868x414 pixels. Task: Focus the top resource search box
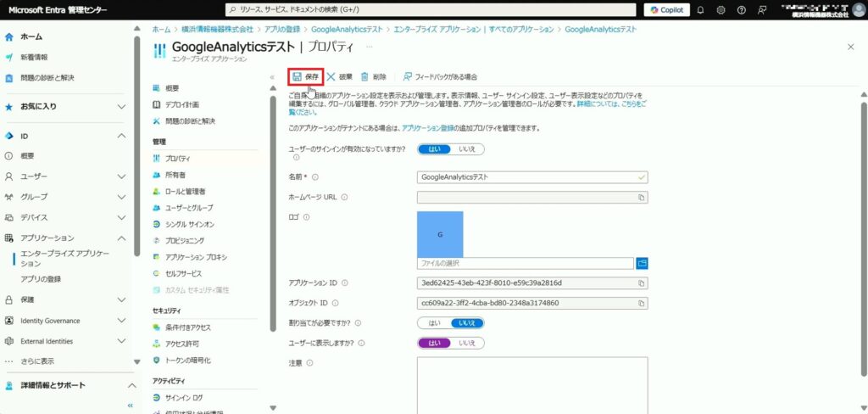pos(431,10)
